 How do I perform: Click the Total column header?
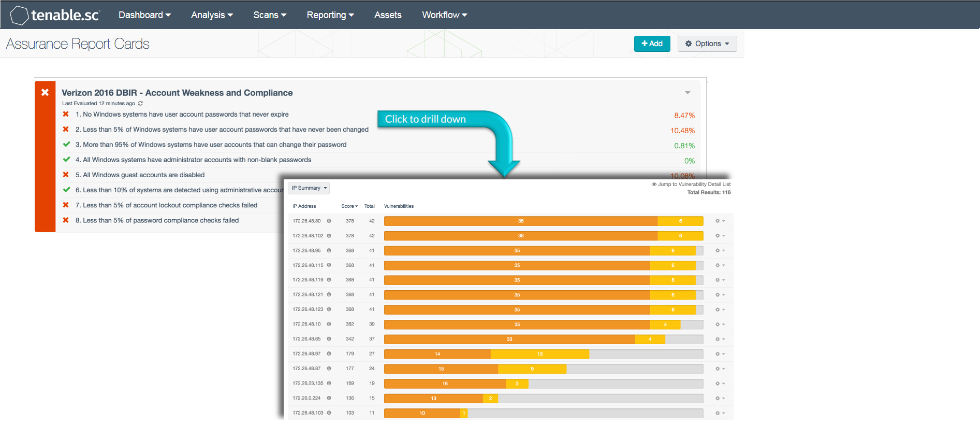tap(370, 206)
